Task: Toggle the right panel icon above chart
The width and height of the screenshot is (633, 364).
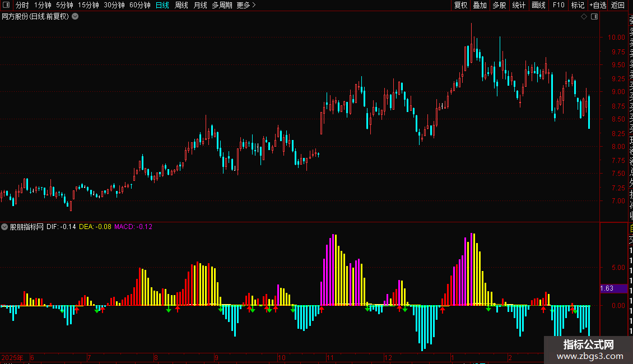Action: [x=594, y=17]
